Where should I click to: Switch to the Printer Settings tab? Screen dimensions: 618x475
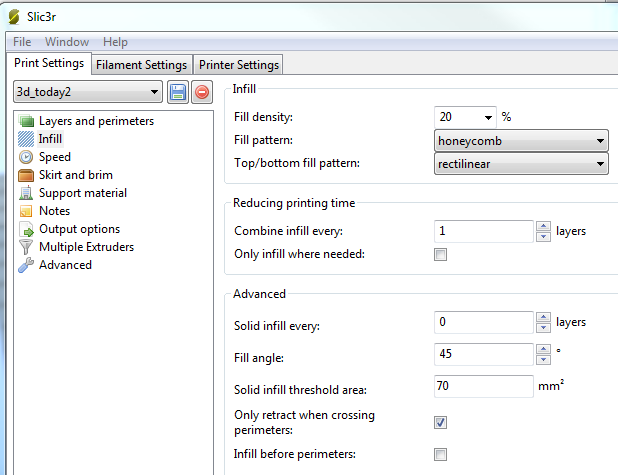tap(239, 65)
